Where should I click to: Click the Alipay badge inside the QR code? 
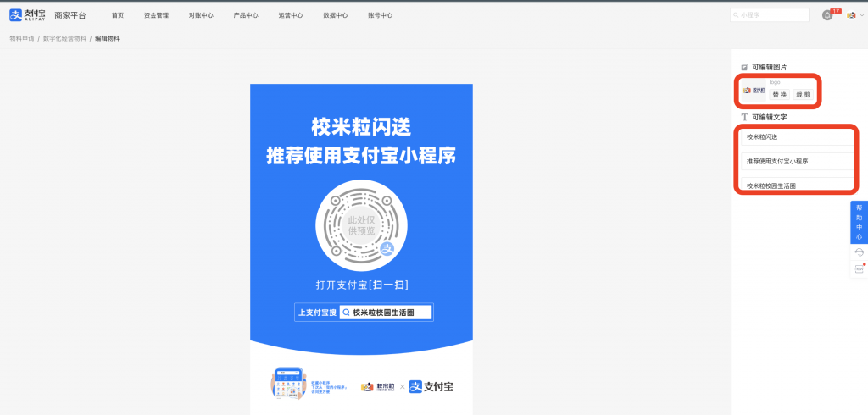click(x=388, y=250)
